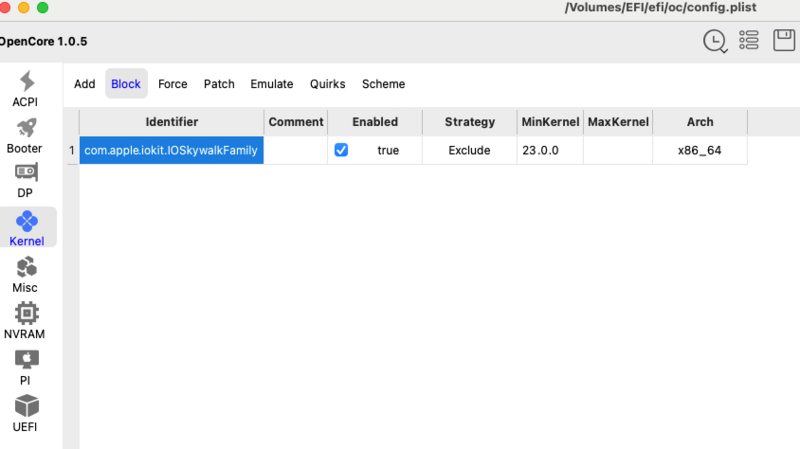Click the x86_64 Arch cell
This screenshot has width=800, height=449.
tap(699, 150)
